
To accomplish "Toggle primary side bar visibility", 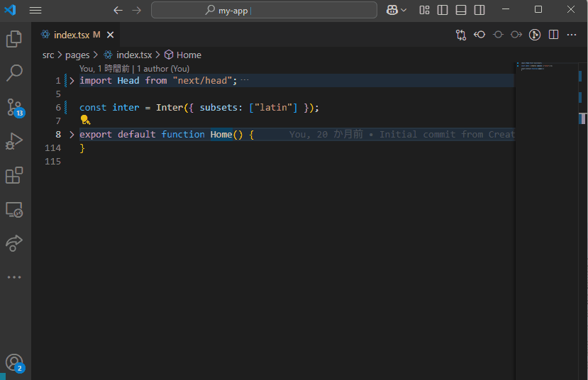I will 443,10.
